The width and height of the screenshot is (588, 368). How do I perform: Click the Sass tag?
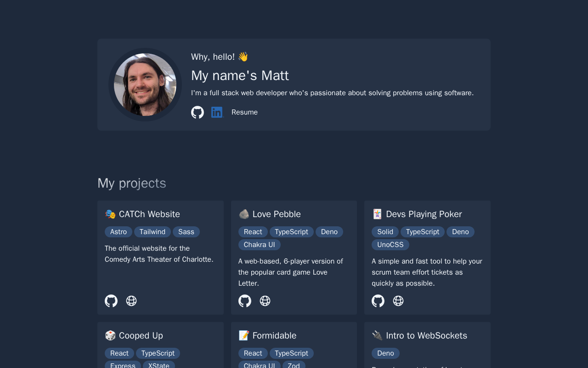186,232
